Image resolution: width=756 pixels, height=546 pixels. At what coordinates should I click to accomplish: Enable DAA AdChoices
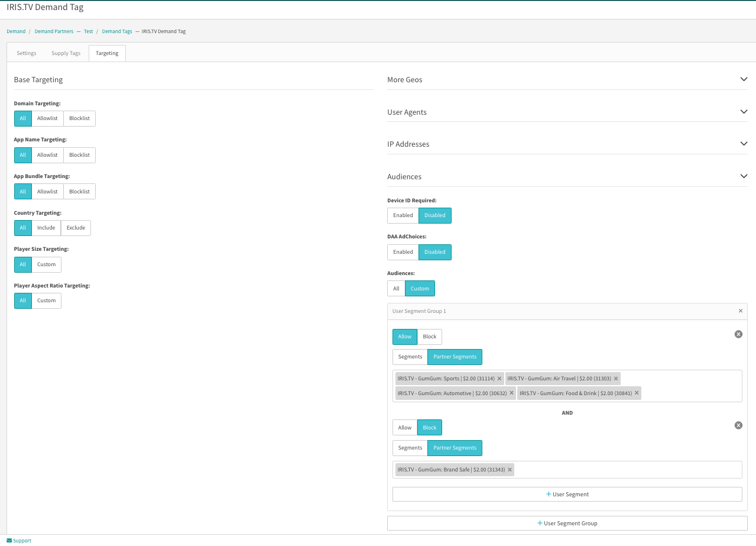pyautogui.click(x=403, y=252)
